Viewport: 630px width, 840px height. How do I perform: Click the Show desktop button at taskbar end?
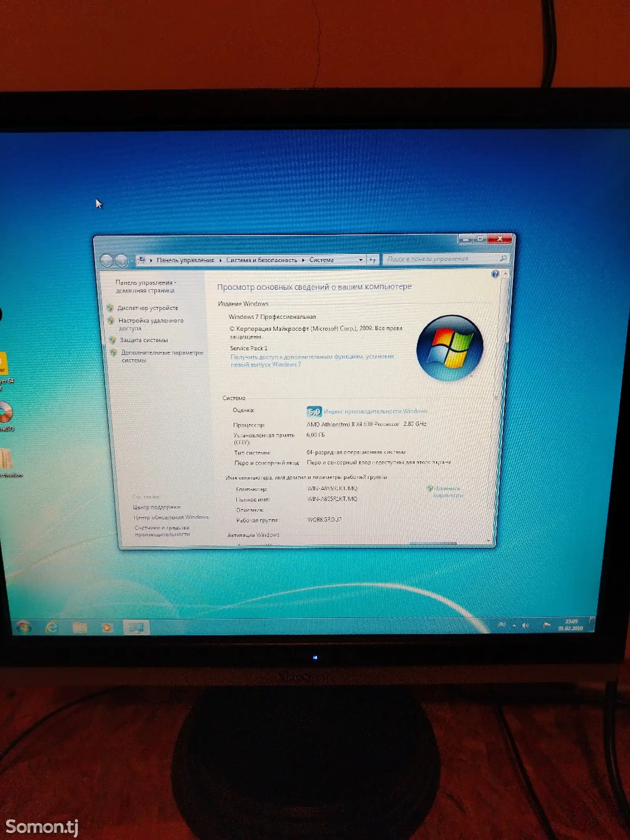pos(591,624)
